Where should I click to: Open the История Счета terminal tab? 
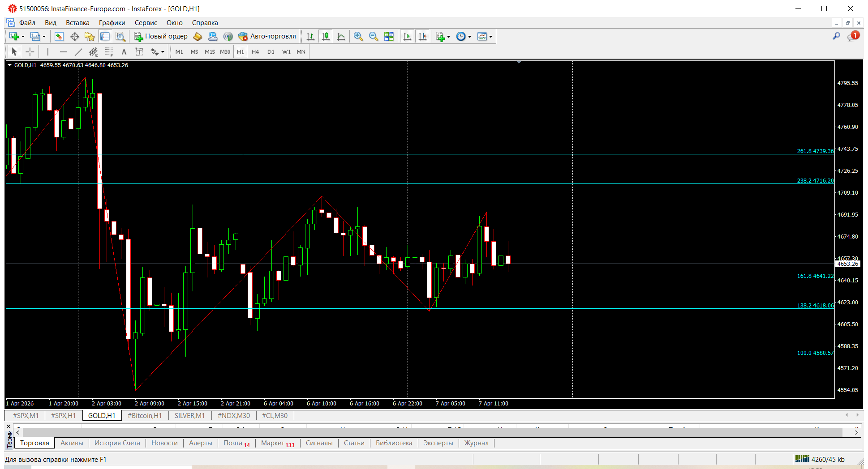click(x=117, y=443)
